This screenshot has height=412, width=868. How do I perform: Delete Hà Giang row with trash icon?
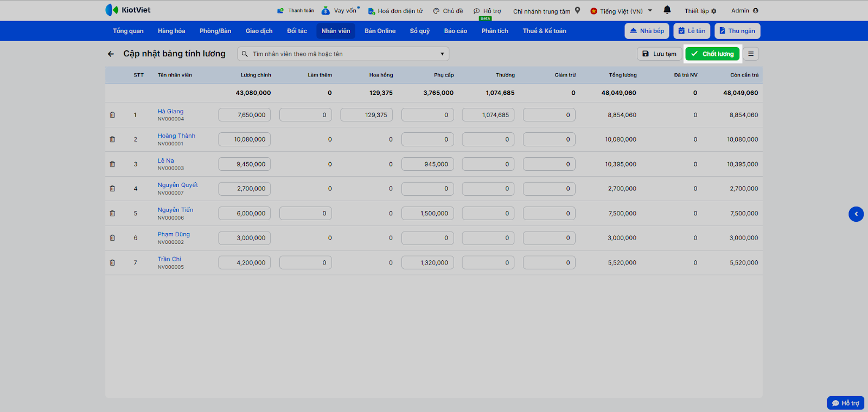(x=112, y=115)
